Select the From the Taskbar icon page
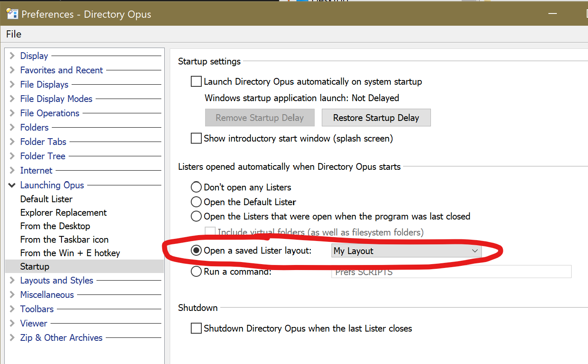588x364 pixels. pos(64,239)
